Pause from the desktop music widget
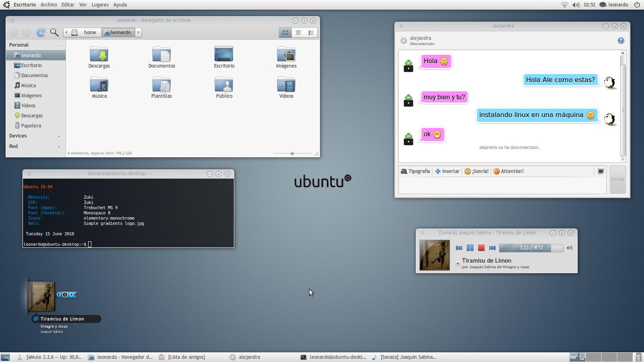The height and width of the screenshot is (362, 644). click(x=65, y=295)
